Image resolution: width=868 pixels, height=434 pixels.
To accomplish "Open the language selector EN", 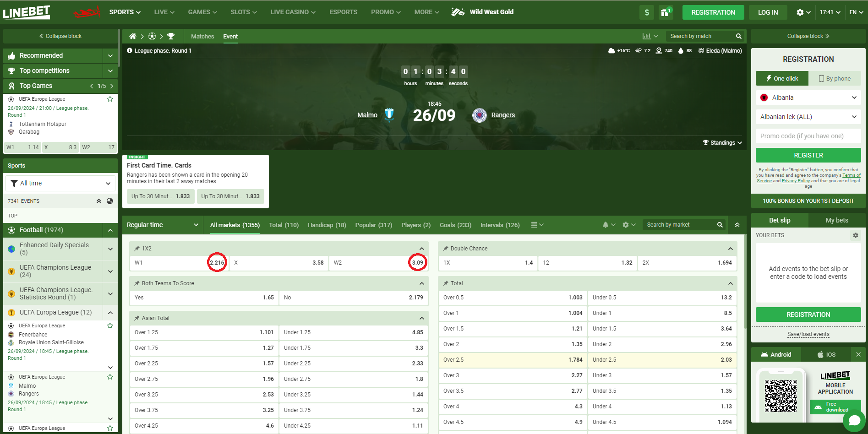I will (x=856, y=12).
